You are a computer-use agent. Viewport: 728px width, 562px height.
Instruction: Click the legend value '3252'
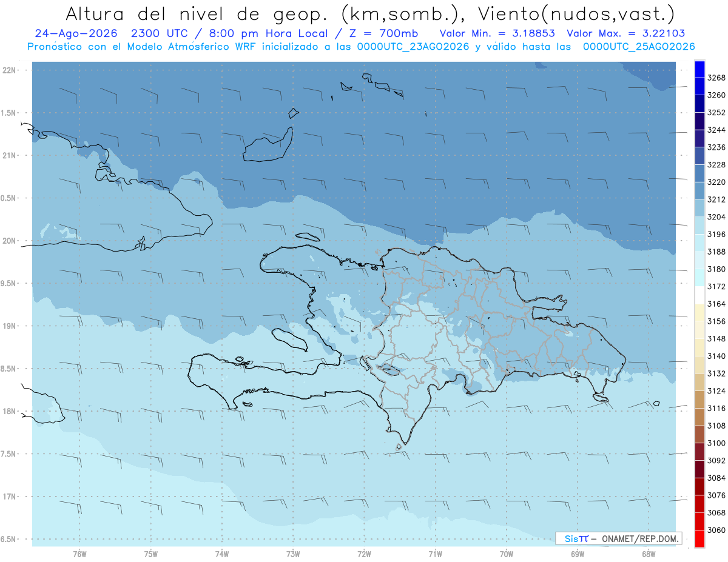(716, 112)
